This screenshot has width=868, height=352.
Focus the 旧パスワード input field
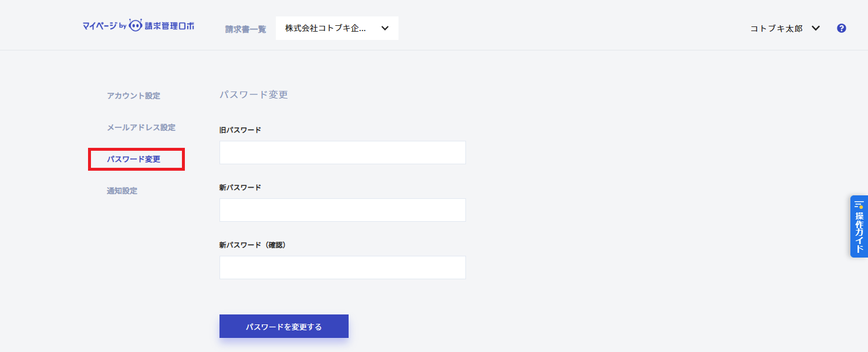coord(342,153)
